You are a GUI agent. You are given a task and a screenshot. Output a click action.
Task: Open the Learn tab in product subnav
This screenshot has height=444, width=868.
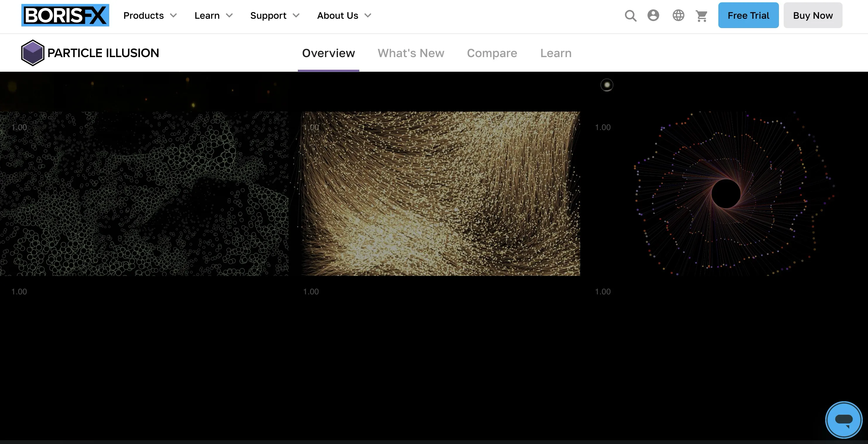[556, 53]
